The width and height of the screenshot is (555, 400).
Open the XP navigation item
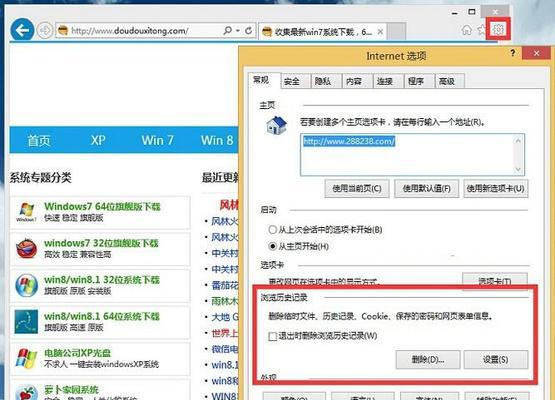point(98,140)
